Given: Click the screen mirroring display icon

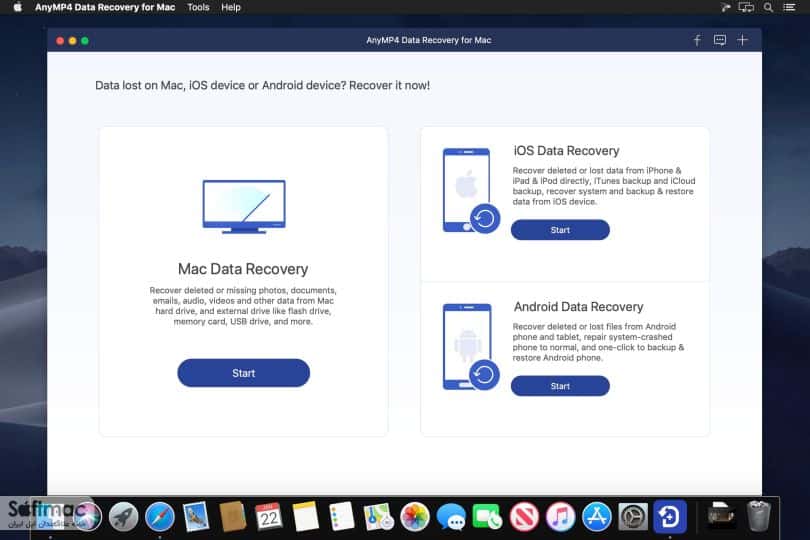Looking at the screenshot, I should [746, 7].
